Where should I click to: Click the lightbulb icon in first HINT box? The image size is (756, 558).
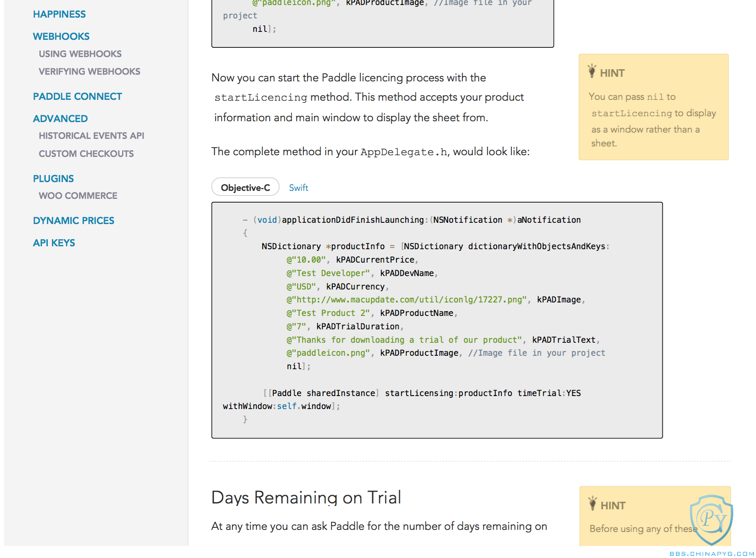pos(592,71)
